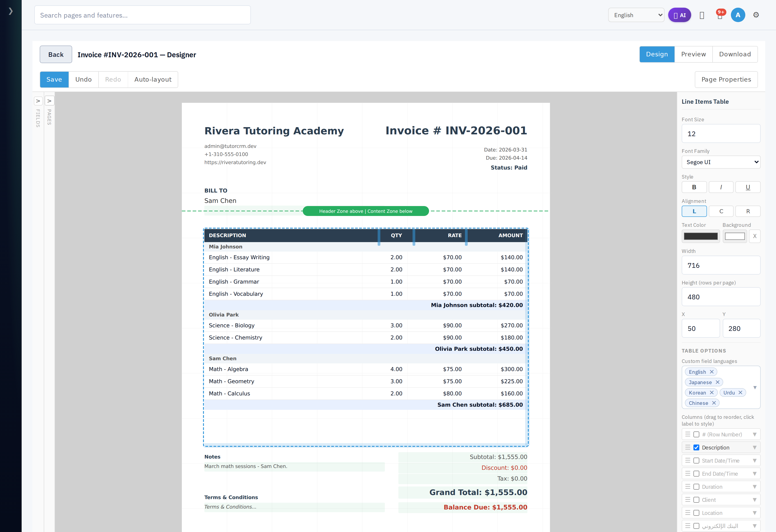The width and height of the screenshot is (776, 532).
Task: Open the AI assistant button
Action: tap(679, 15)
